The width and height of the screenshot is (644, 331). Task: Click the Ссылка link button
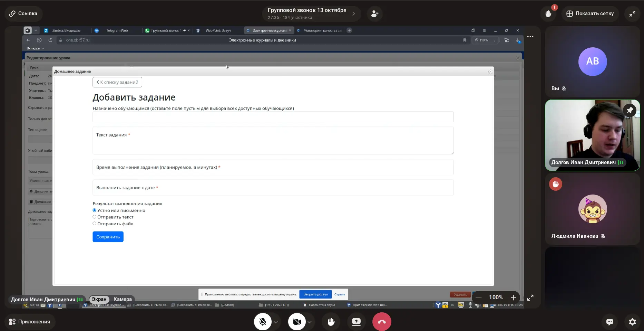coord(23,13)
